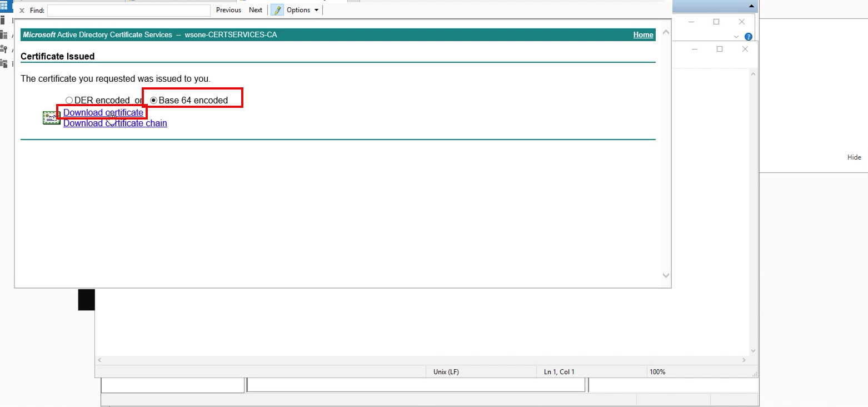Go to the Home link in the teal header
This screenshot has height=407, width=868.
pos(643,34)
